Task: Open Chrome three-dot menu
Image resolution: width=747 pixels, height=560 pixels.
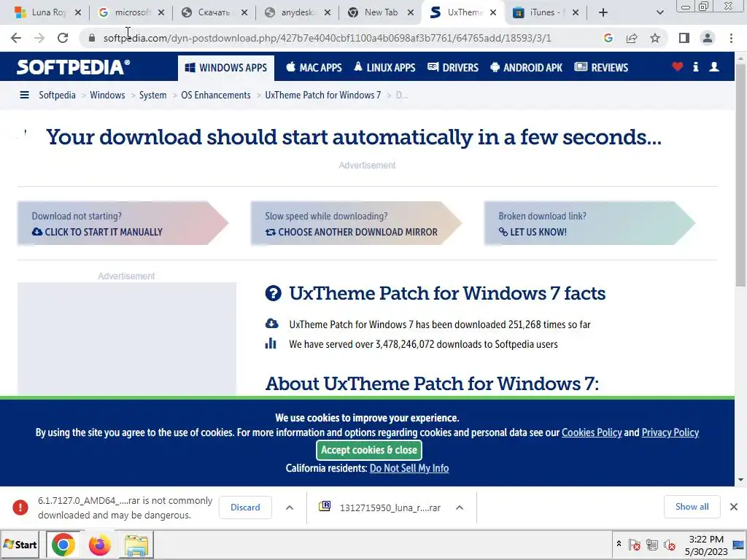Action: [x=731, y=38]
